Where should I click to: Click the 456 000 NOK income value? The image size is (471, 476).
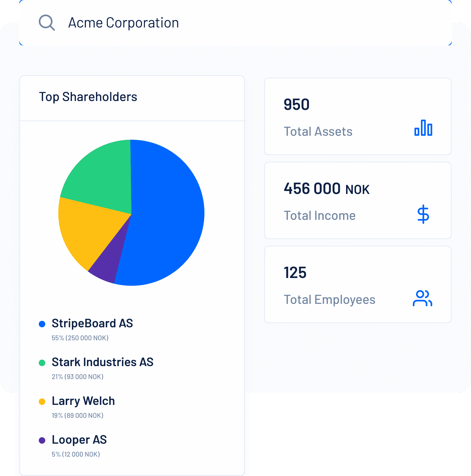pos(327,189)
